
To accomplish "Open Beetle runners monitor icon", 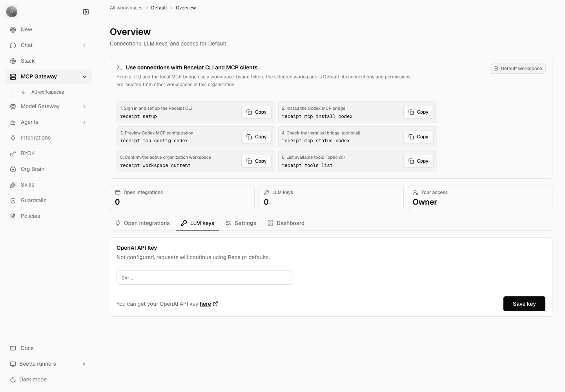I will 13,364.
